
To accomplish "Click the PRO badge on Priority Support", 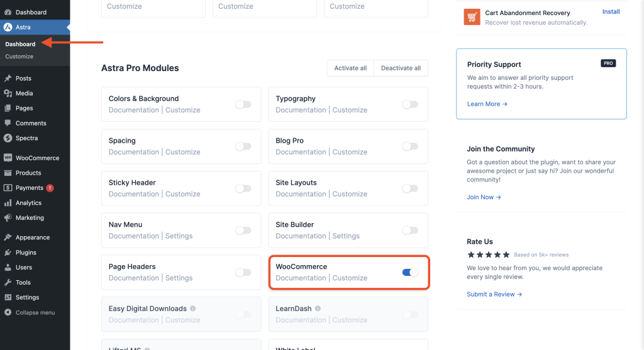I will tap(608, 63).
